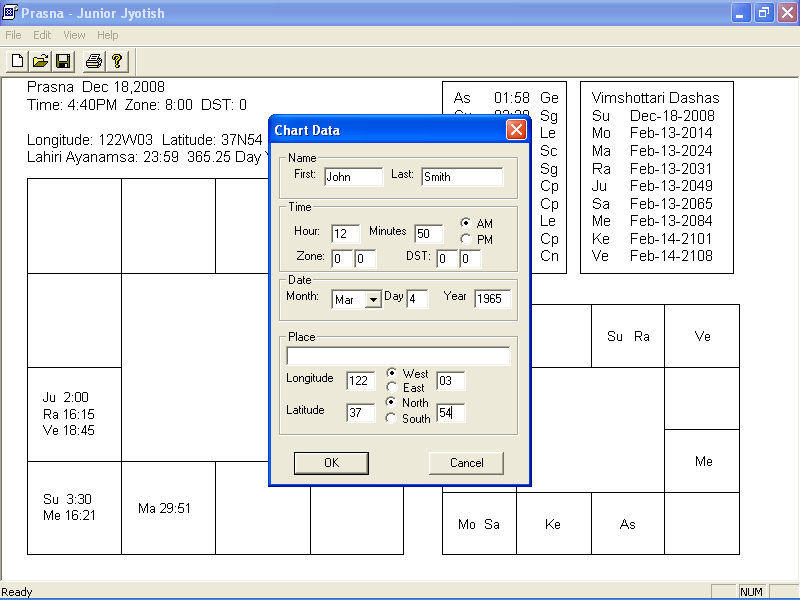Restore down the Prasna window
Viewport: 800px width, 600px height.
coord(764,12)
